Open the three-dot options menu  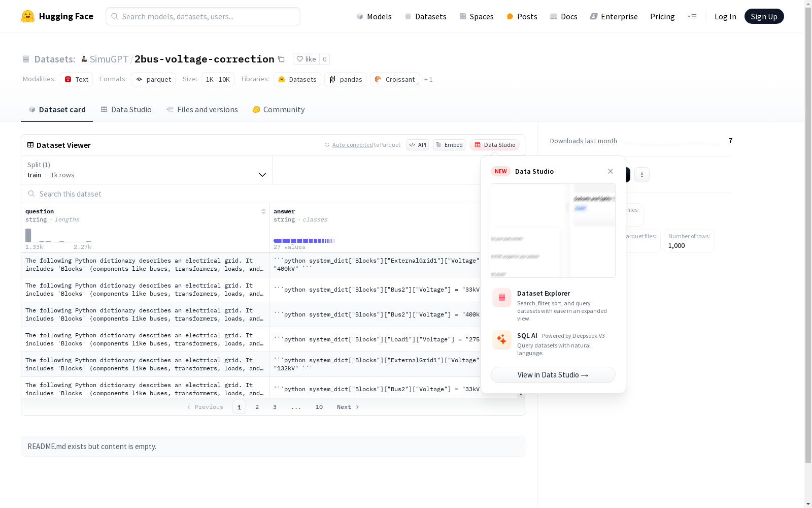point(642,175)
